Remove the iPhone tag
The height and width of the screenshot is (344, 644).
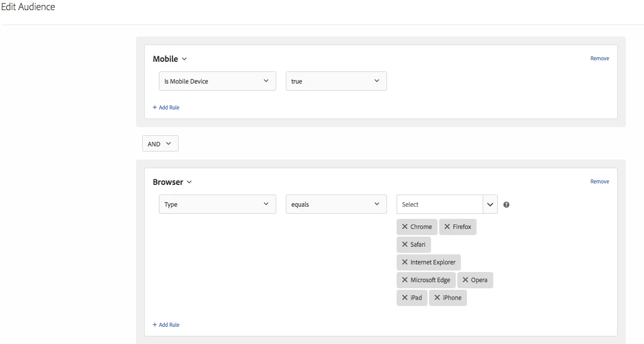(x=437, y=298)
